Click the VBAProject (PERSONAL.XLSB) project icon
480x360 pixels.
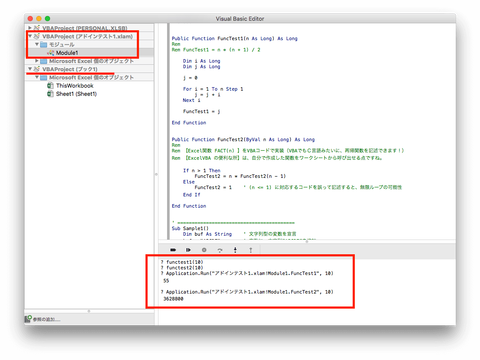pyautogui.click(x=37, y=28)
